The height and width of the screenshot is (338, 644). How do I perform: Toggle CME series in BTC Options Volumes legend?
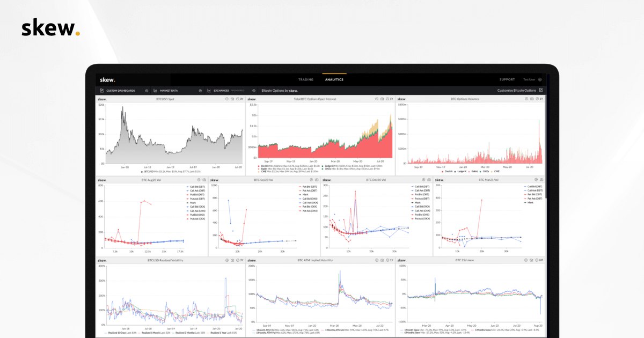(x=495, y=171)
